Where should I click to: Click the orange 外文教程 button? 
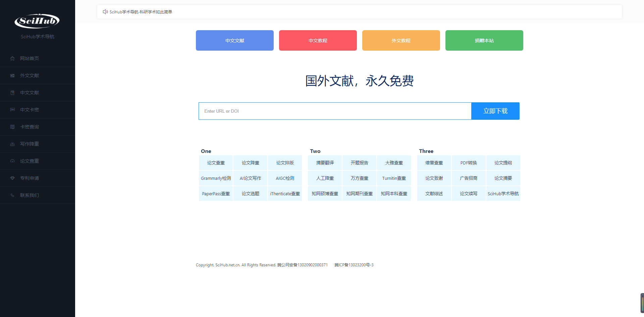[x=401, y=41]
